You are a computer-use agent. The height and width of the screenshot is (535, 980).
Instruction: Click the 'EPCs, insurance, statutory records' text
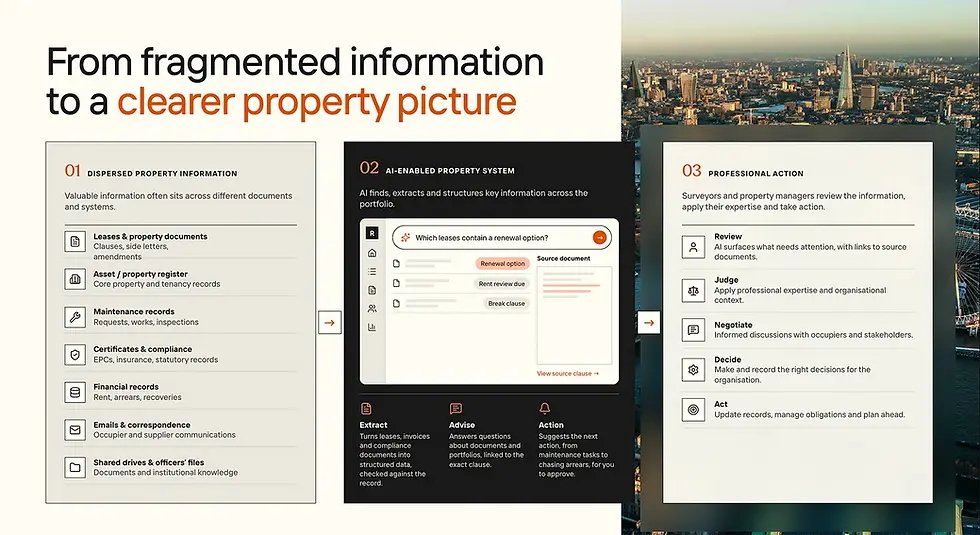[x=156, y=359]
